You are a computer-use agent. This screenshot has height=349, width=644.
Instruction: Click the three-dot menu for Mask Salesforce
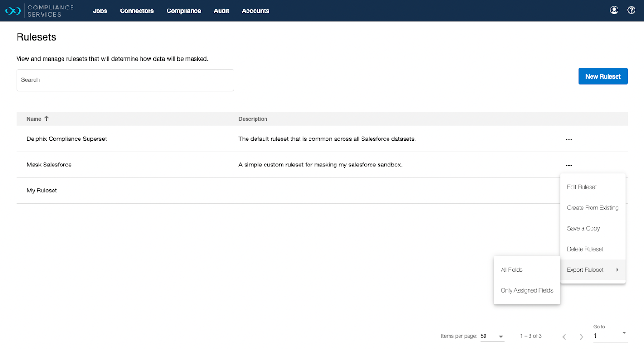coord(569,165)
